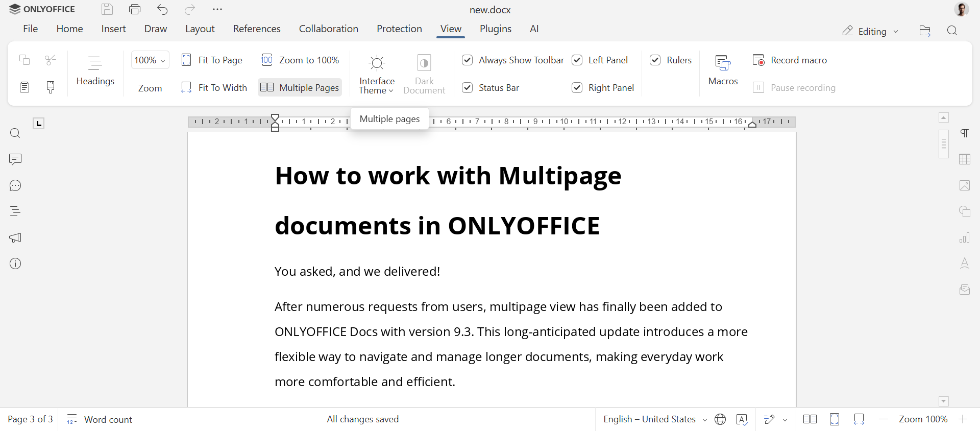Click the Save icon in title bar
980x431 pixels.
tap(107, 9)
